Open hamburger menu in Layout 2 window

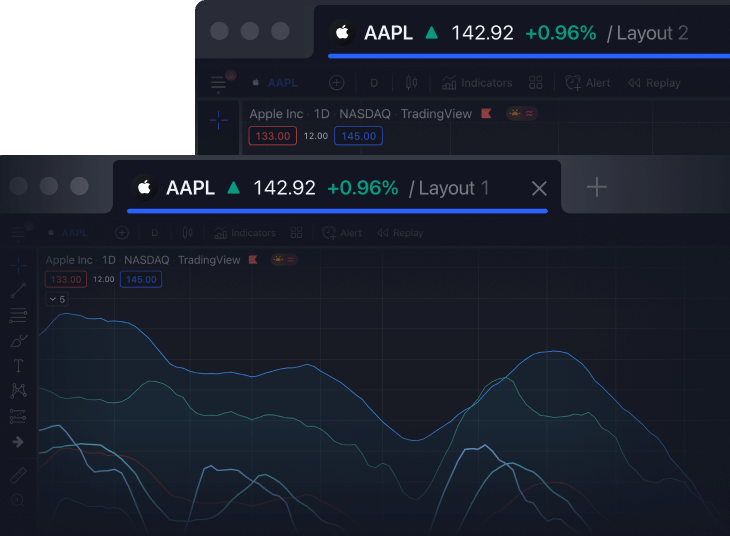(x=218, y=83)
